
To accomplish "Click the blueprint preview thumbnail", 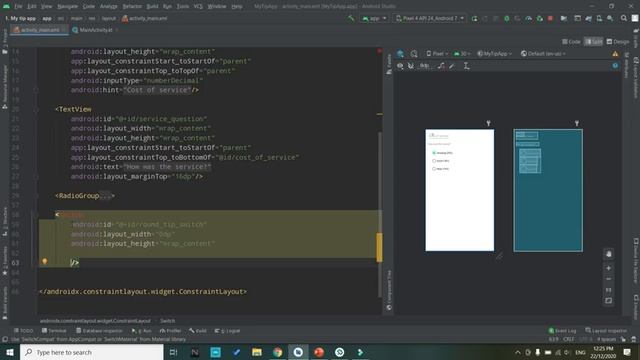I will [548, 190].
